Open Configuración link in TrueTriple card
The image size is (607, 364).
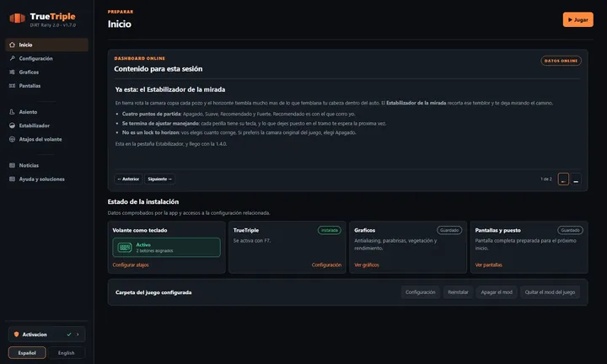[x=326, y=265]
